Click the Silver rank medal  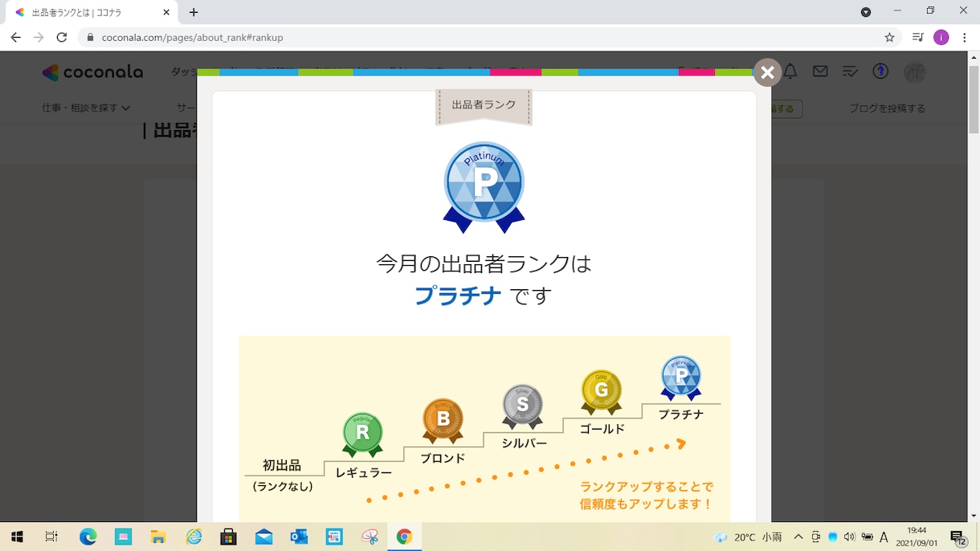pos(522,406)
